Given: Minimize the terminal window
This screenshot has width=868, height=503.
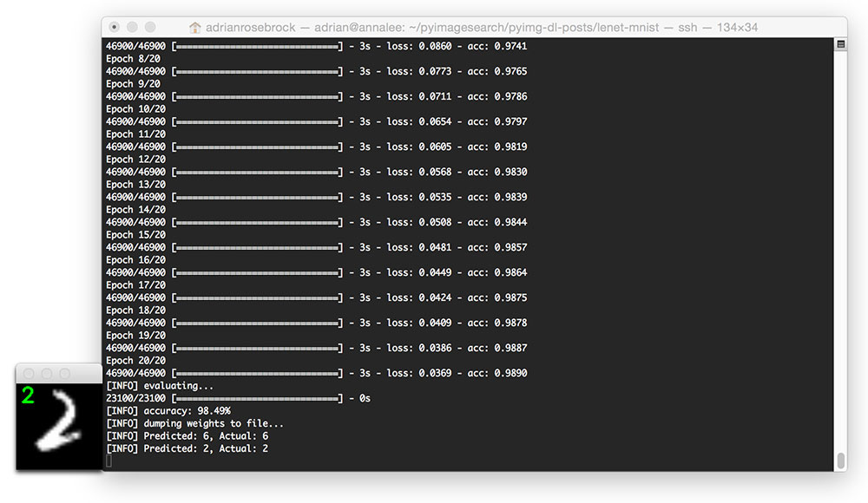Looking at the screenshot, I should (x=132, y=27).
